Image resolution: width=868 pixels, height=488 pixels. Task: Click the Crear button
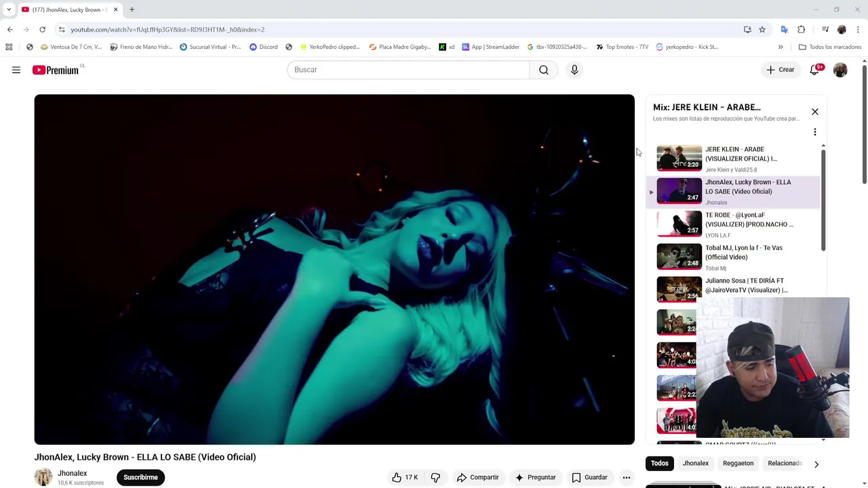(781, 70)
